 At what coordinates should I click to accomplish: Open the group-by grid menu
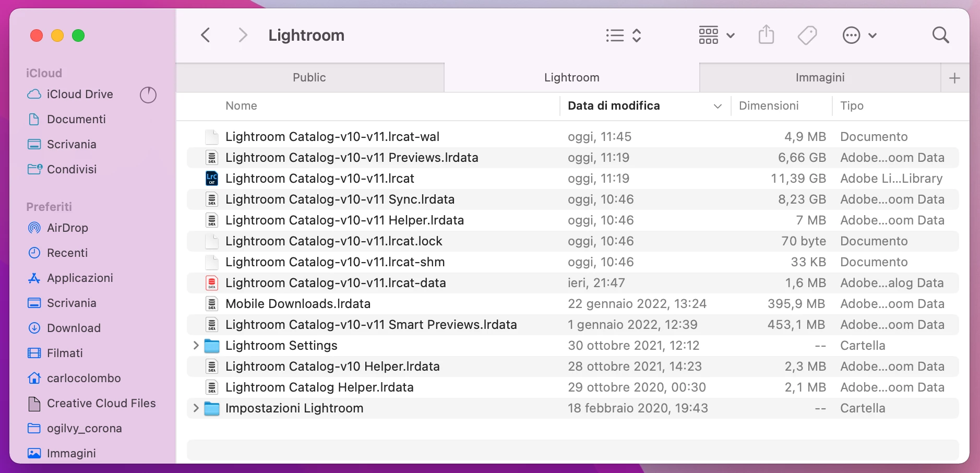(716, 35)
